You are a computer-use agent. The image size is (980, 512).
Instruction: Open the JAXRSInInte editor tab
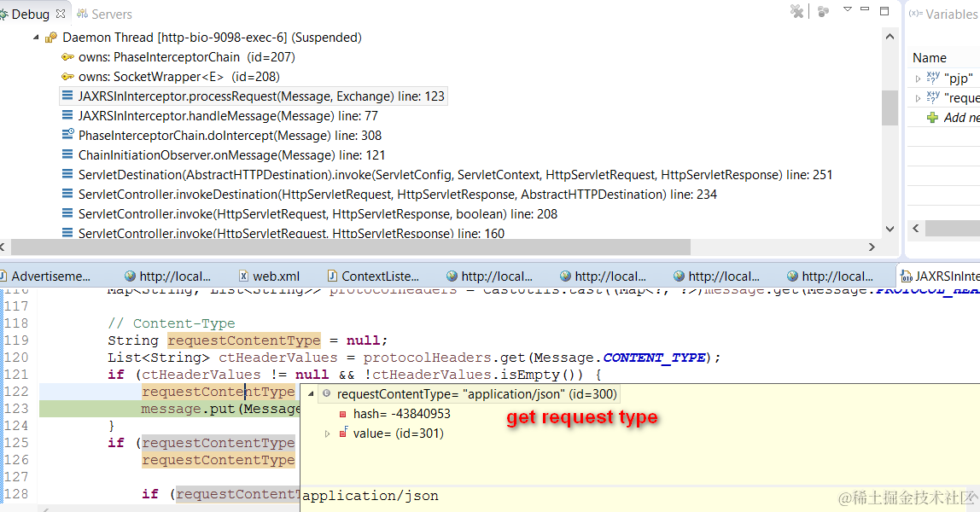pyautogui.click(x=939, y=276)
